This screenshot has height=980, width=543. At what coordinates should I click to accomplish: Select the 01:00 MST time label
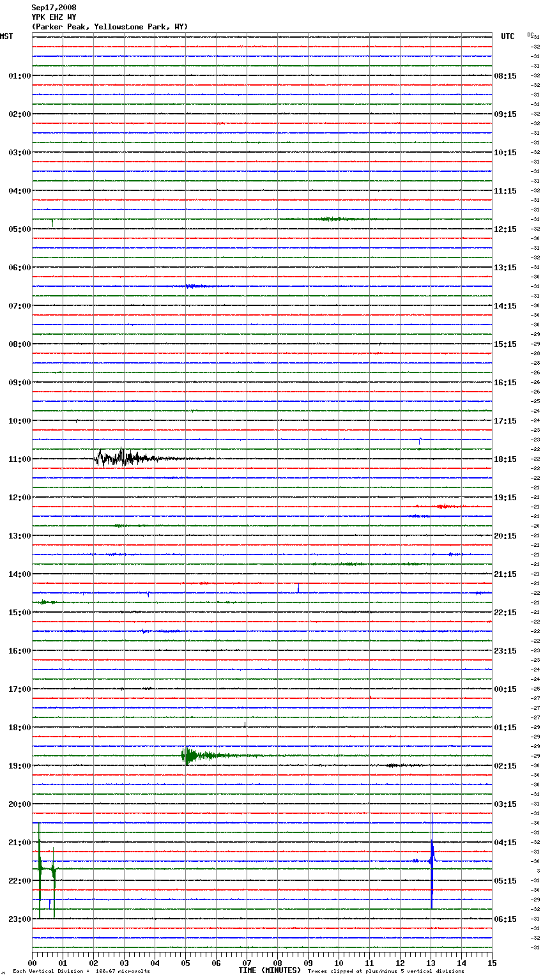coord(20,76)
